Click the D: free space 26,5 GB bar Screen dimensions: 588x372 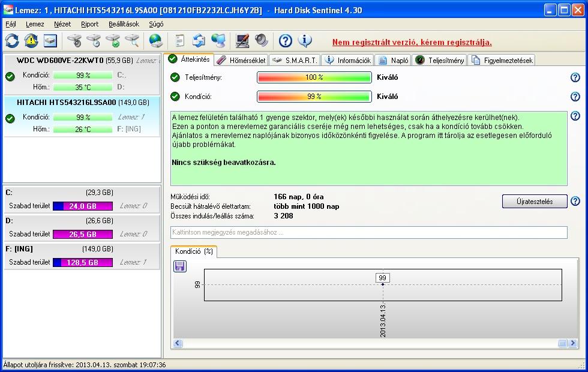click(x=83, y=234)
